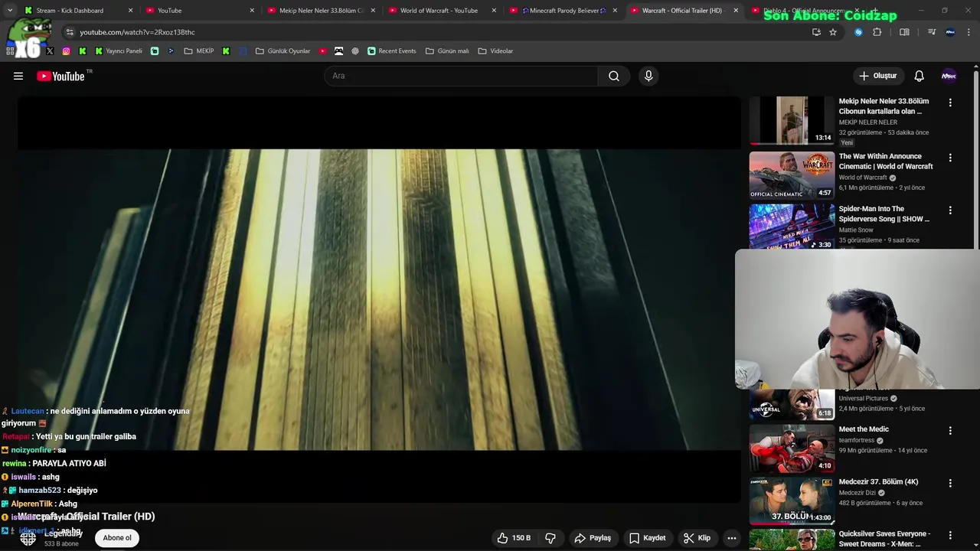The image size is (980, 551).
Task: Focus the Ara search field
Action: point(461,76)
